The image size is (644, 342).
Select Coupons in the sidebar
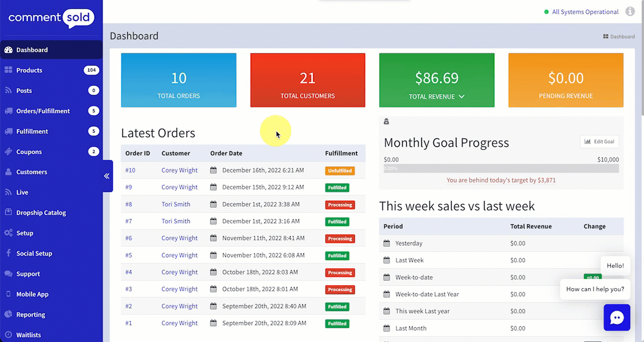[x=51, y=152]
